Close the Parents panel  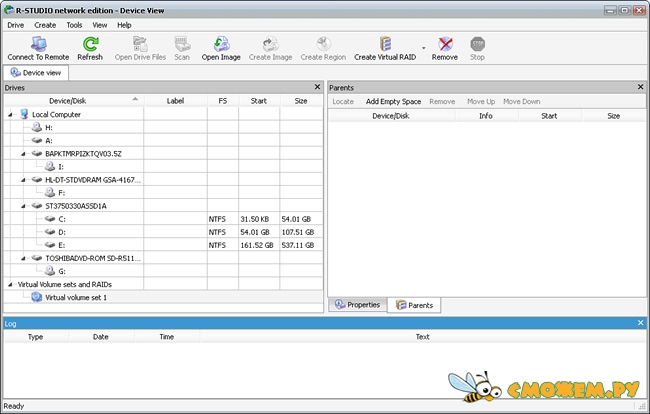pos(640,87)
